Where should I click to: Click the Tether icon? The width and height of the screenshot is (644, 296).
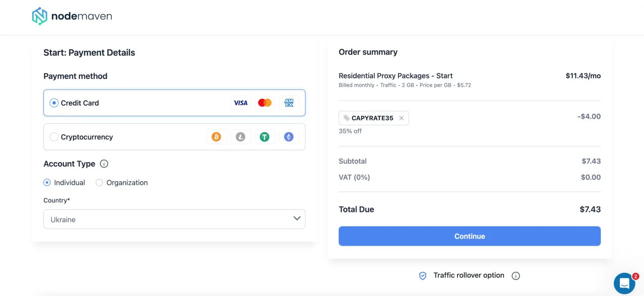pyautogui.click(x=265, y=137)
